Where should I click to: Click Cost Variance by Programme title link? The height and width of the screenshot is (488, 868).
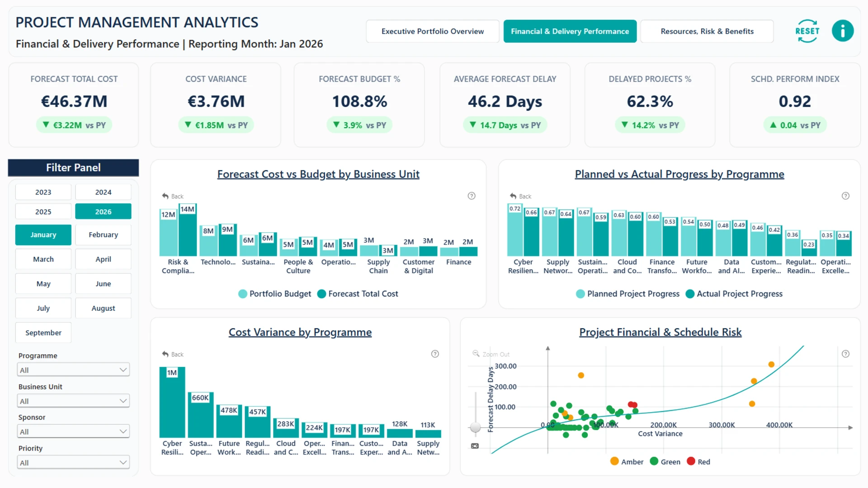click(300, 332)
